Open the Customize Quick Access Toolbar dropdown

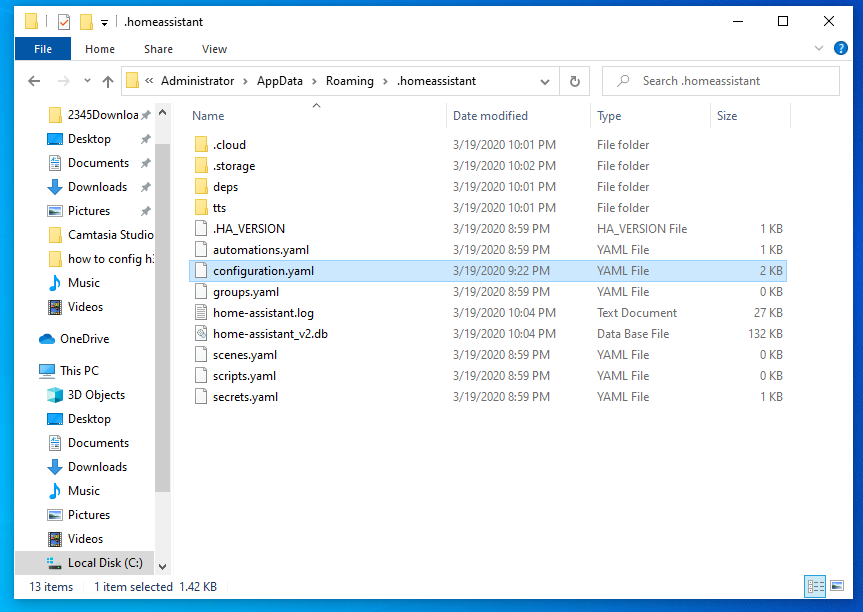(x=104, y=22)
